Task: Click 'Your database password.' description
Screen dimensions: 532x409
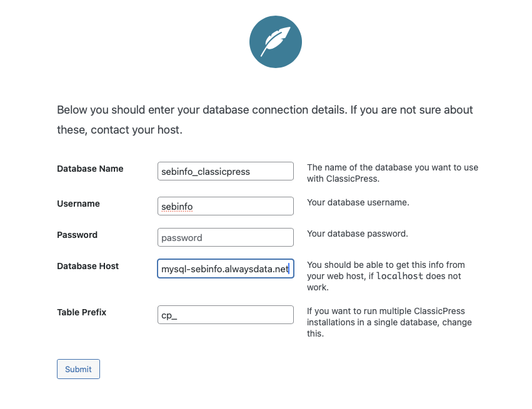Action: (x=357, y=234)
